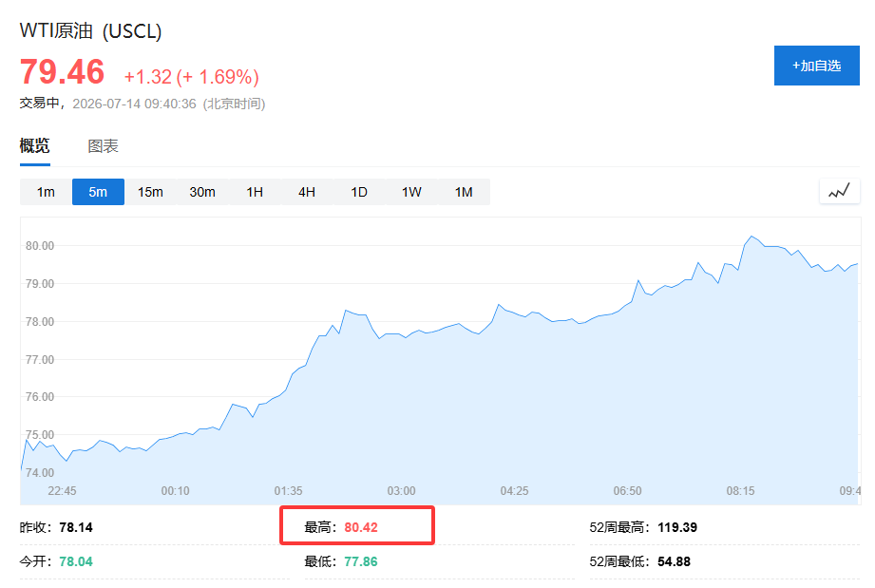Select the 1W interval
This screenshot has width=875, height=588.
coord(411,192)
